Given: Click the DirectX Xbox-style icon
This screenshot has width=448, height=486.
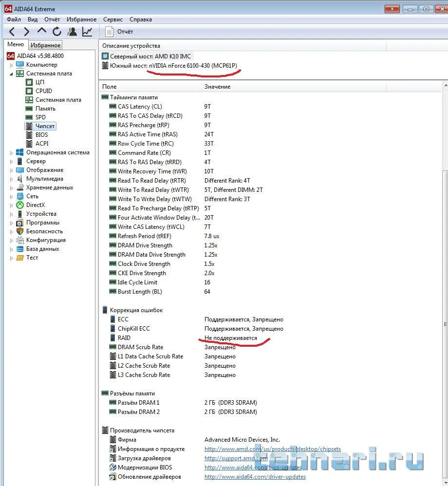Looking at the screenshot, I should [x=20, y=205].
